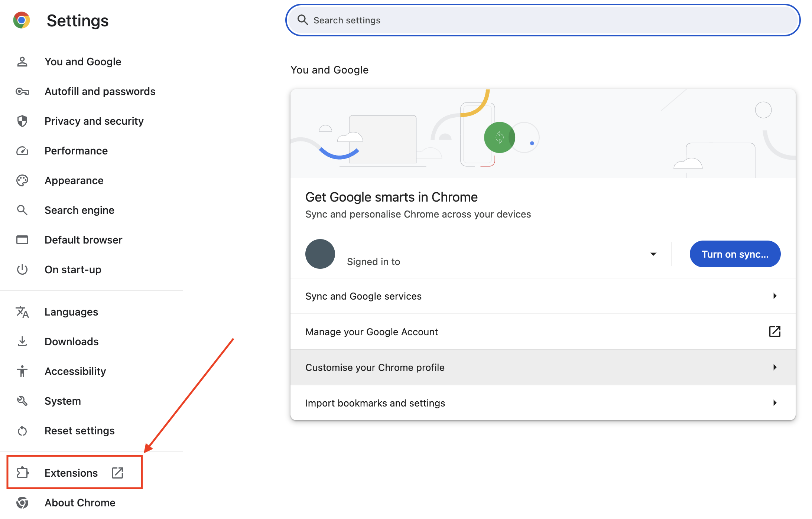
Task: Expand Sync and Google services row
Action: point(542,296)
